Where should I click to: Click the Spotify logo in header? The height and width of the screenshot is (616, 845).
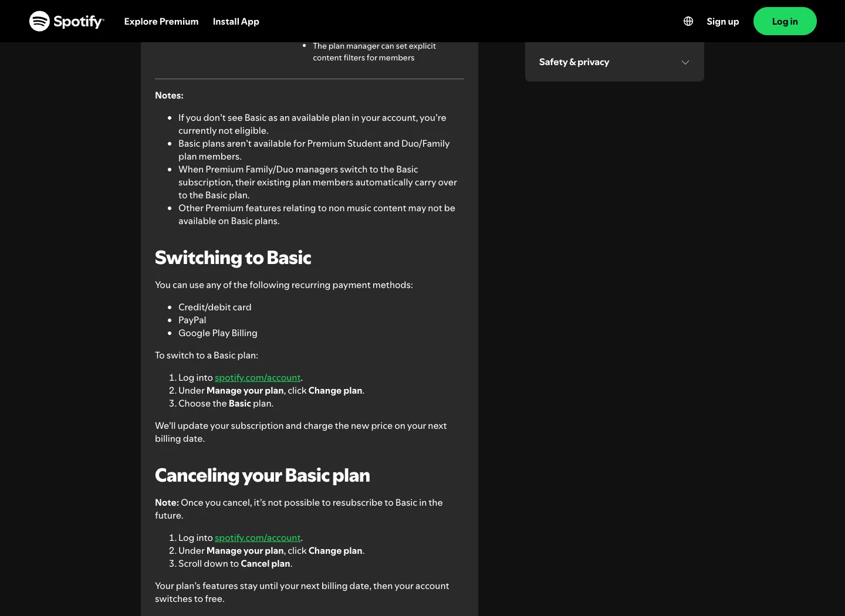[x=66, y=21]
